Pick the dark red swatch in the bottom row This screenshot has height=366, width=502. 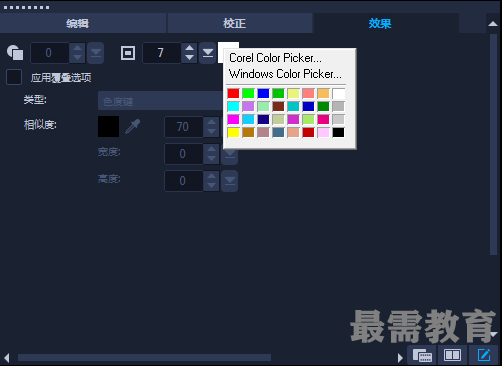pos(308,132)
